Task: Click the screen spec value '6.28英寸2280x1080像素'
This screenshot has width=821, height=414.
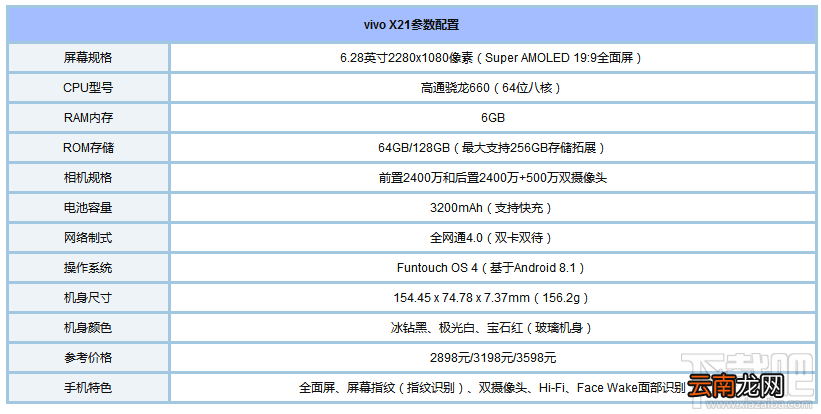Action: pyautogui.click(x=407, y=58)
